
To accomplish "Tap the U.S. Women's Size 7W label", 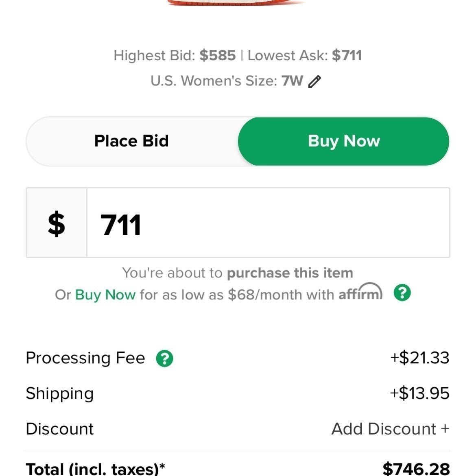I will (227, 81).
